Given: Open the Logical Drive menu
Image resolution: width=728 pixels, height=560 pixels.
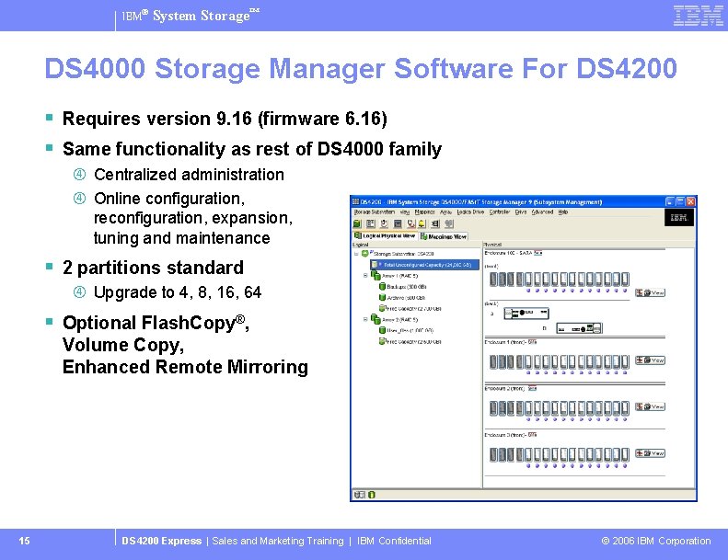Looking at the screenshot, I should click(x=471, y=212).
